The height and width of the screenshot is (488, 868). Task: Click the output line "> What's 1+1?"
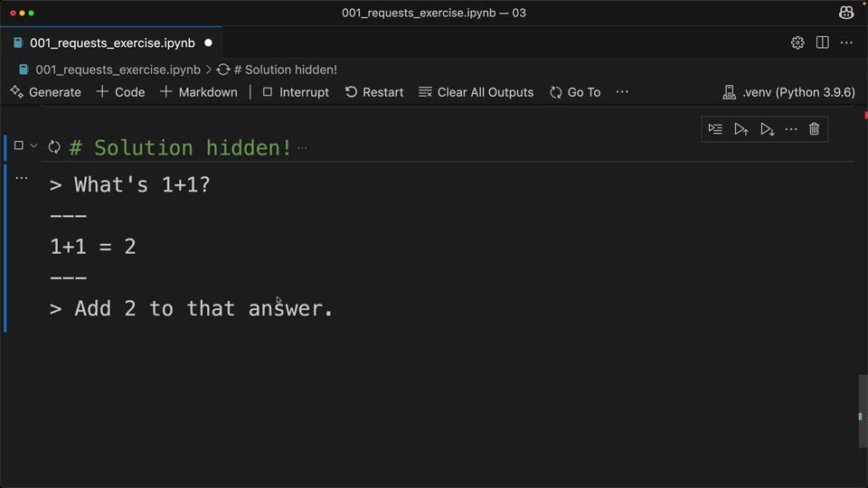pyautogui.click(x=130, y=184)
